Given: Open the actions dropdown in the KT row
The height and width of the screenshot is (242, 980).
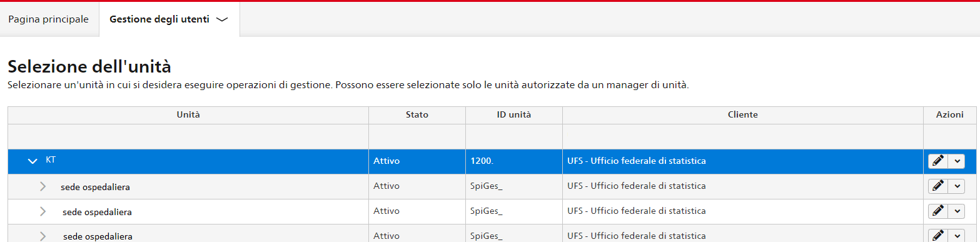Looking at the screenshot, I should coord(957,161).
